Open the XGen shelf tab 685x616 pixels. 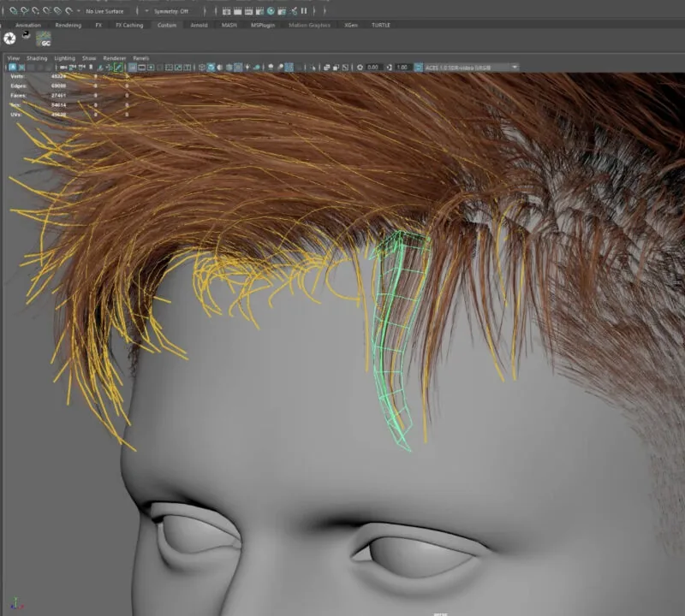coord(351,26)
